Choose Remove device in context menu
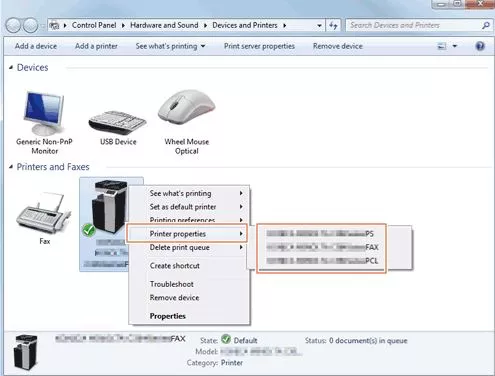 point(189,298)
